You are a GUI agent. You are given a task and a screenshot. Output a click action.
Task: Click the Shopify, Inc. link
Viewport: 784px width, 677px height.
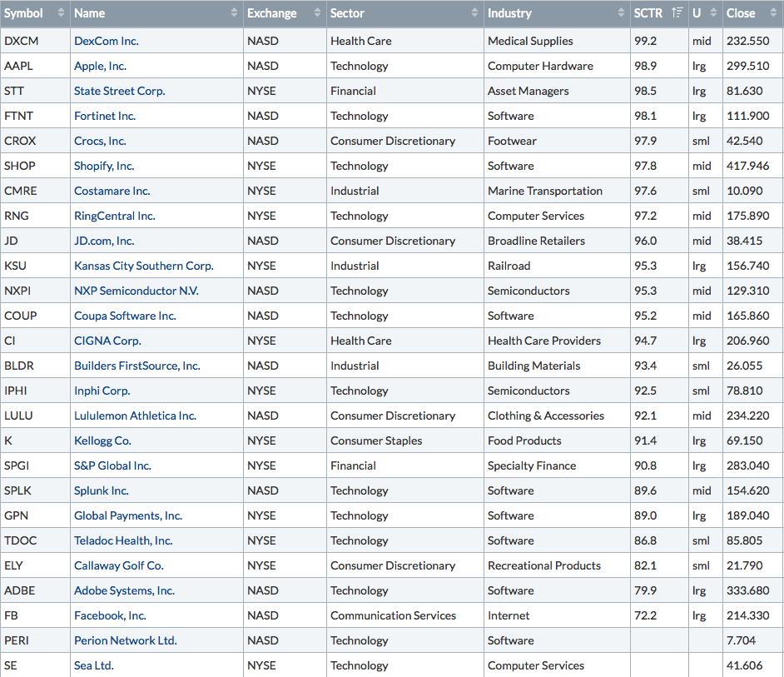(104, 166)
